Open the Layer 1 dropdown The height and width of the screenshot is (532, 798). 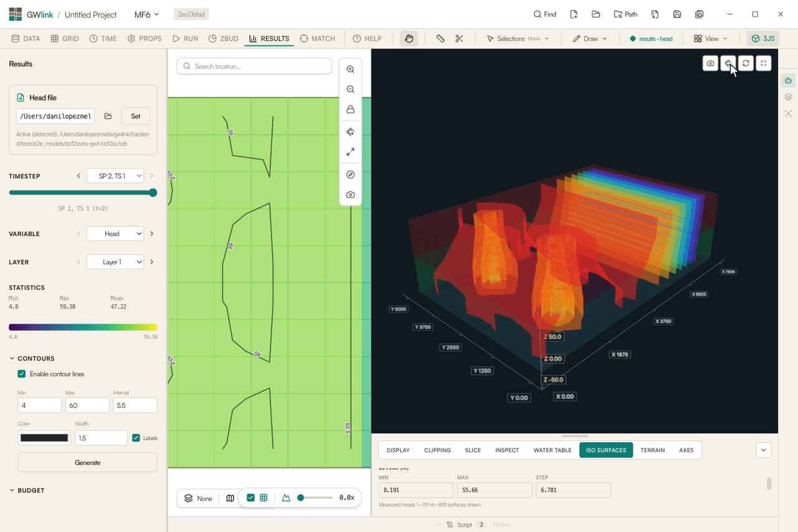tap(115, 262)
